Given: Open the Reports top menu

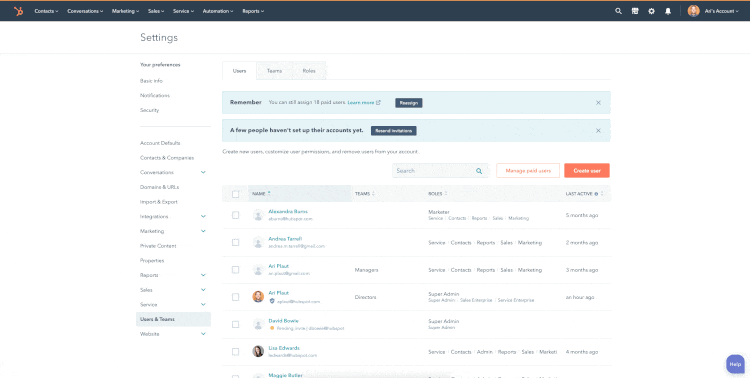Looking at the screenshot, I should [x=253, y=11].
